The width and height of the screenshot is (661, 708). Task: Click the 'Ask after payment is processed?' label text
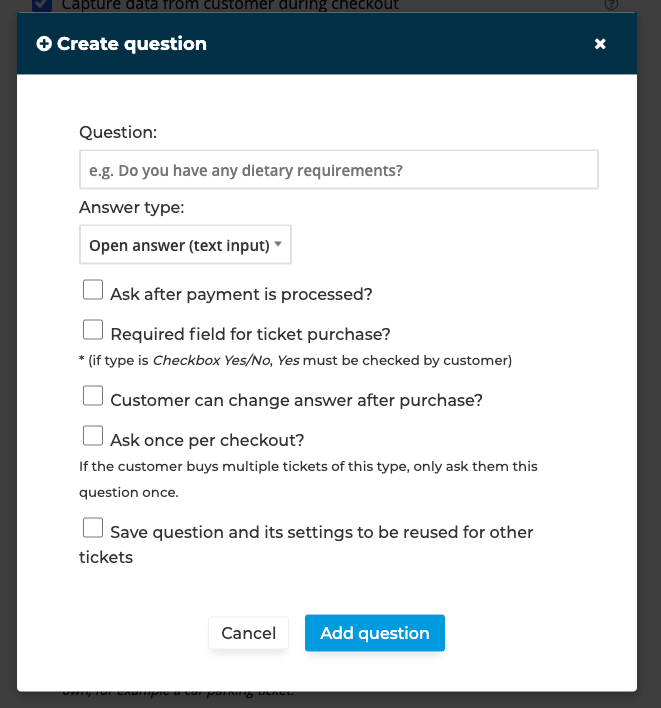tap(242, 294)
